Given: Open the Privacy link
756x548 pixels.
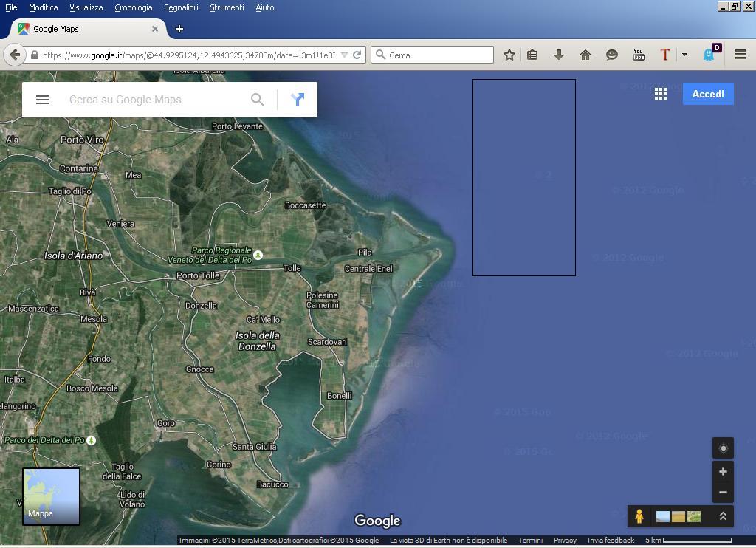Looking at the screenshot, I should (565, 541).
